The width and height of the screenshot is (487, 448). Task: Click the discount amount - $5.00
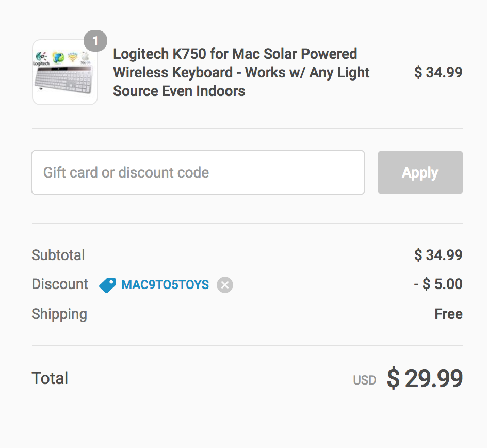click(x=438, y=284)
